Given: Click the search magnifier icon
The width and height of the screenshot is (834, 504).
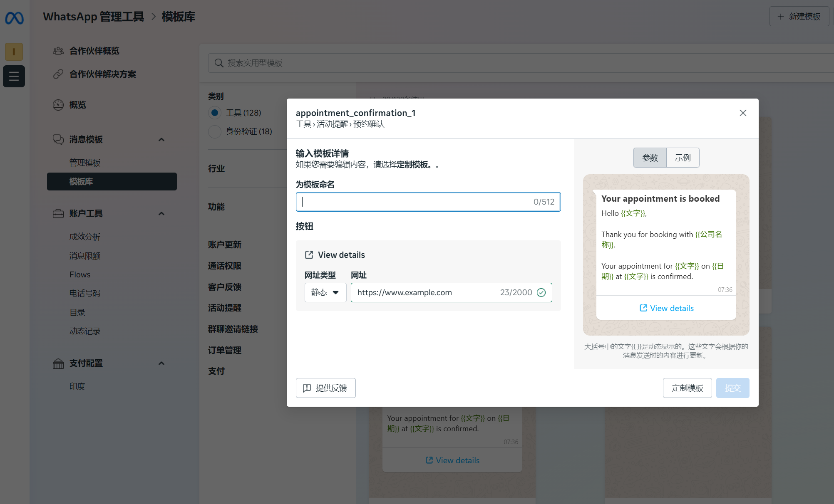Looking at the screenshot, I should (219, 63).
